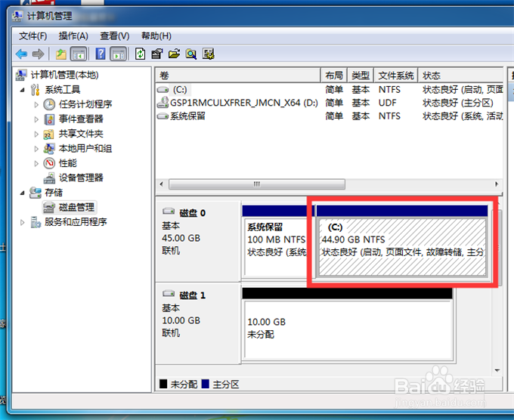Click the open folder toolbar icon

coord(174,54)
